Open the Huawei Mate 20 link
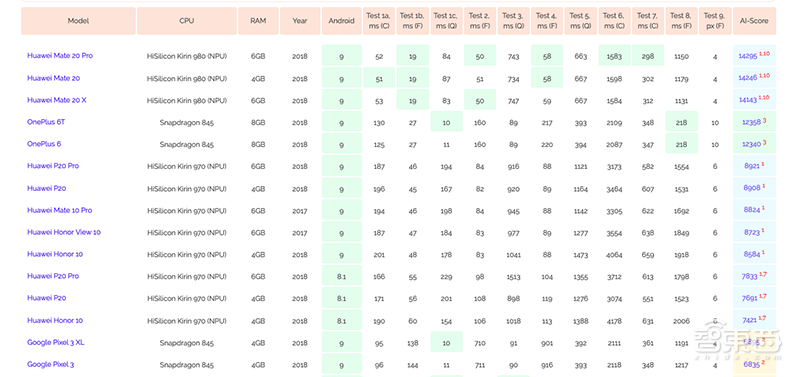This screenshot has width=800, height=377. (x=54, y=78)
